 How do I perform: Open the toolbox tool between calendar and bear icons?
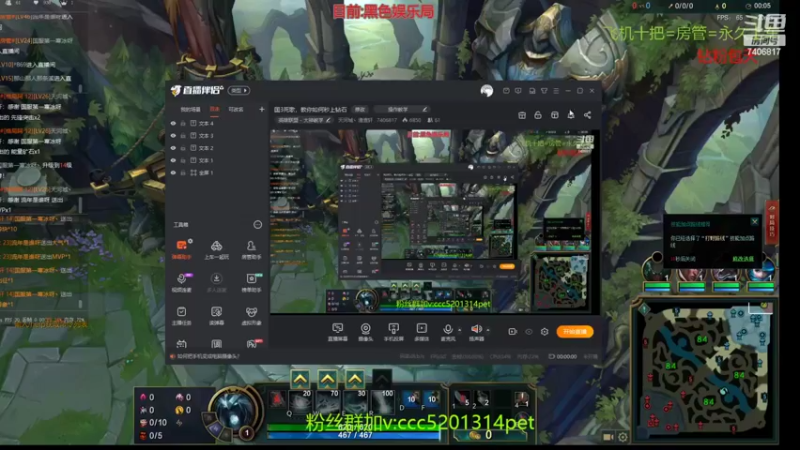pyautogui.click(x=216, y=315)
